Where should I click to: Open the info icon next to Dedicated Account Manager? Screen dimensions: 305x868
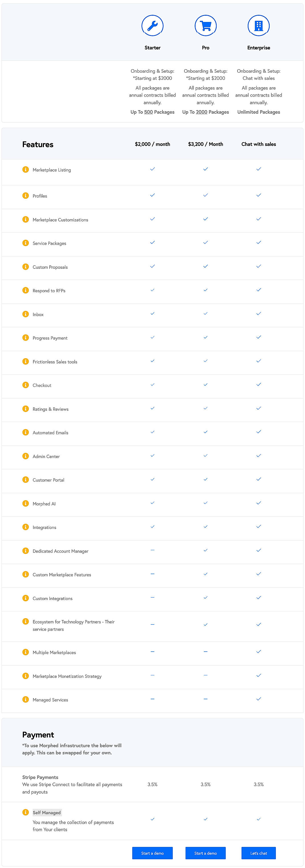(x=26, y=551)
